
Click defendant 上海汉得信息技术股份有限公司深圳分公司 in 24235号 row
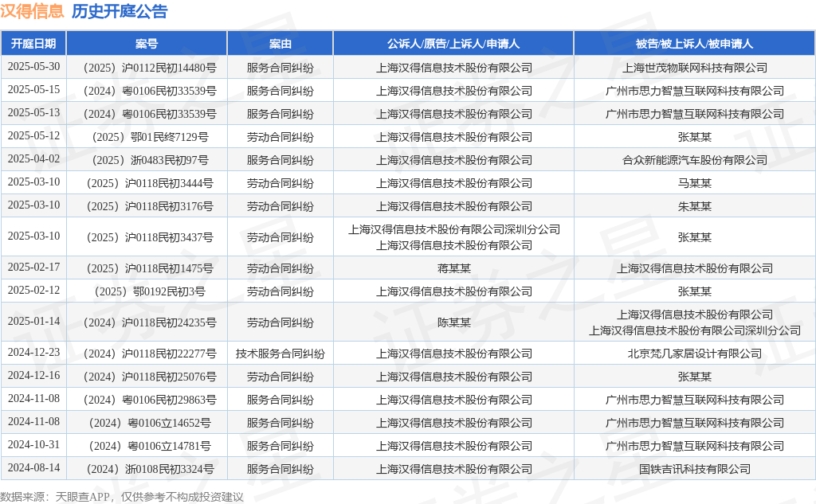click(695, 330)
